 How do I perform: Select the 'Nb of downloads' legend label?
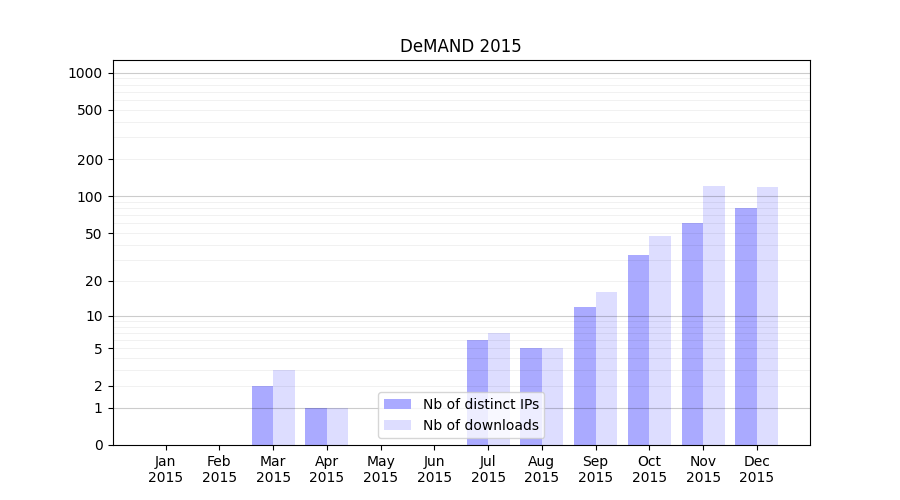pyautogui.click(x=480, y=425)
